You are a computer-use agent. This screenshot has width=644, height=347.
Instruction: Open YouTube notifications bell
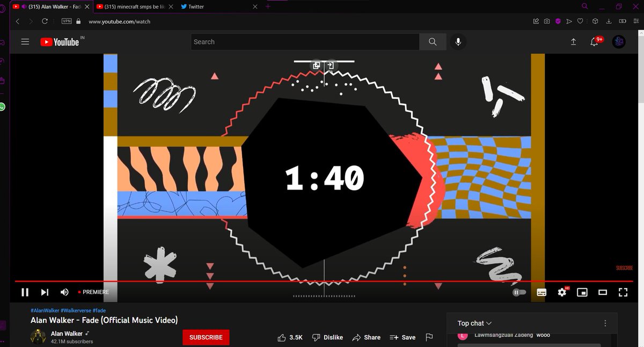[595, 41]
